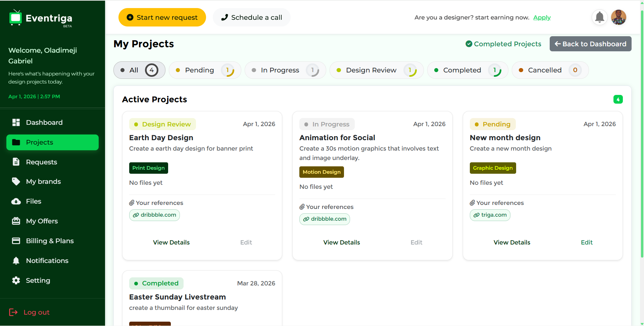Screen dimensions: 644x326
Task: Go to Dashboard in the sidebar
Action: click(52, 122)
